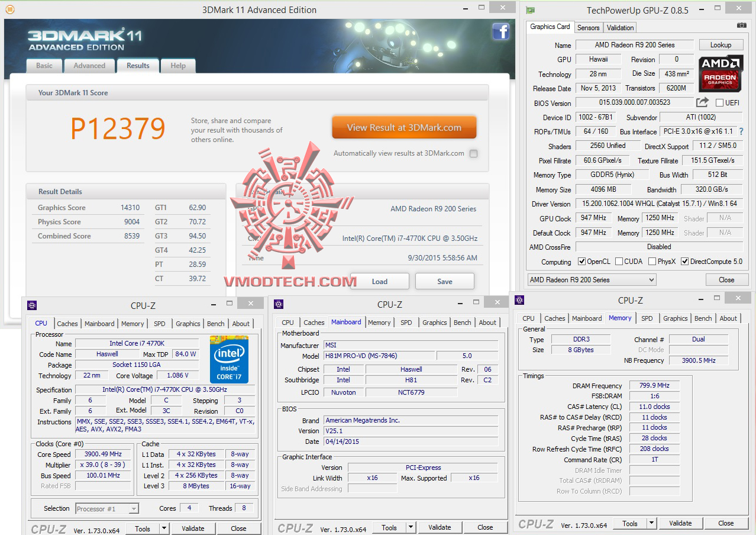Viewport: 756px width, 535px height.
Task: Click the Facebook share icon in 3DMark
Action: click(501, 32)
